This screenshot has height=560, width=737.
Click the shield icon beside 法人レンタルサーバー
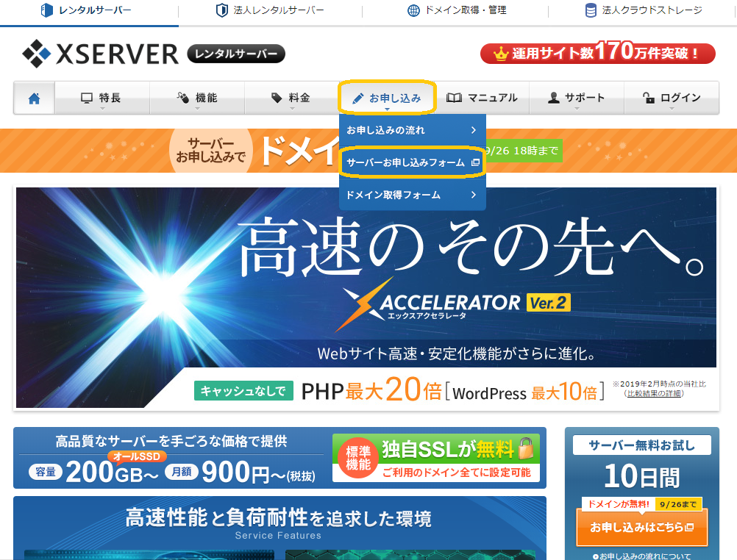pos(222,10)
